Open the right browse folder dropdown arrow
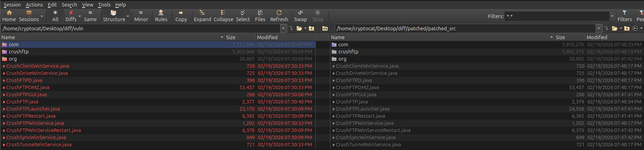The width and height of the screenshot is (644, 150). click(621, 29)
